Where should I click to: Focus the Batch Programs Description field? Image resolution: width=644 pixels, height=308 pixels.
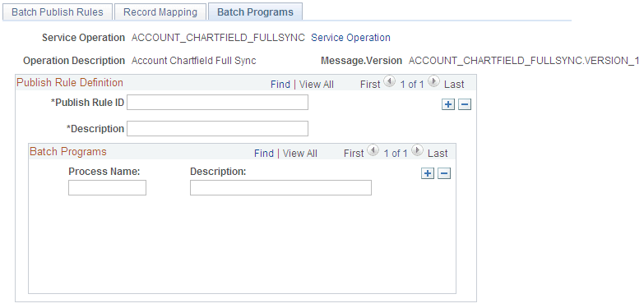(x=280, y=188)
